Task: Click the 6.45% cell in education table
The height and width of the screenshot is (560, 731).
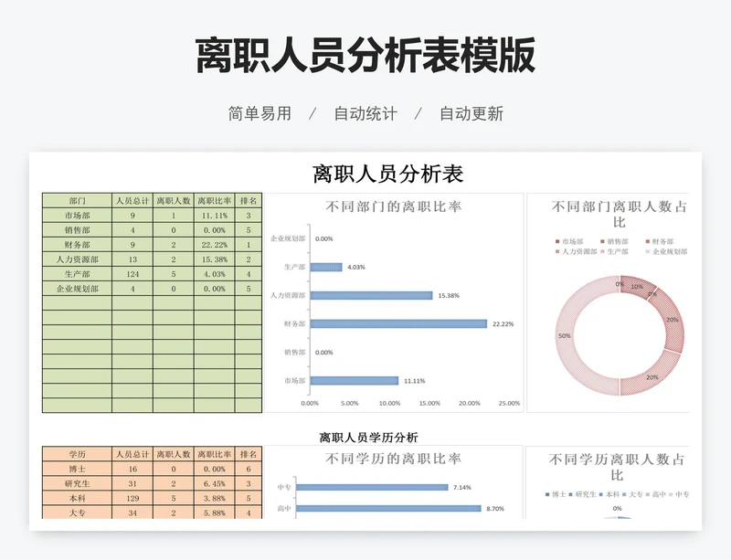Action: [215, 483]
